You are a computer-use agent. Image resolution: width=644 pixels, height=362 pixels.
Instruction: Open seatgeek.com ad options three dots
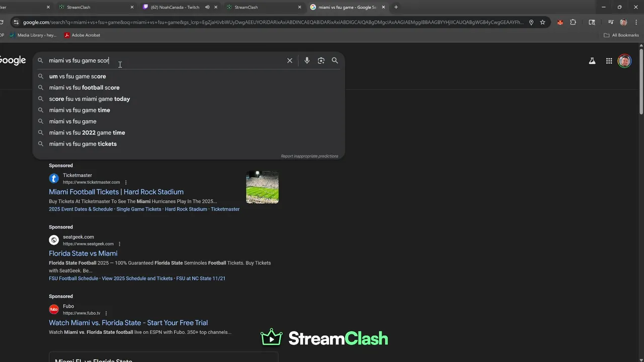(120, 244)
